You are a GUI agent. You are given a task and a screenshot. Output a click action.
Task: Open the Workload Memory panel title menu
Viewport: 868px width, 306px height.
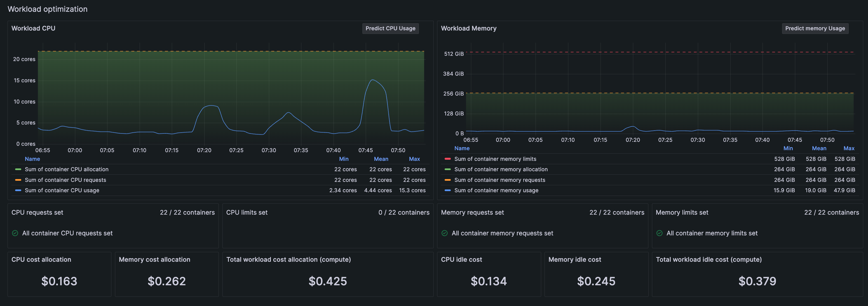click(468, 28)
